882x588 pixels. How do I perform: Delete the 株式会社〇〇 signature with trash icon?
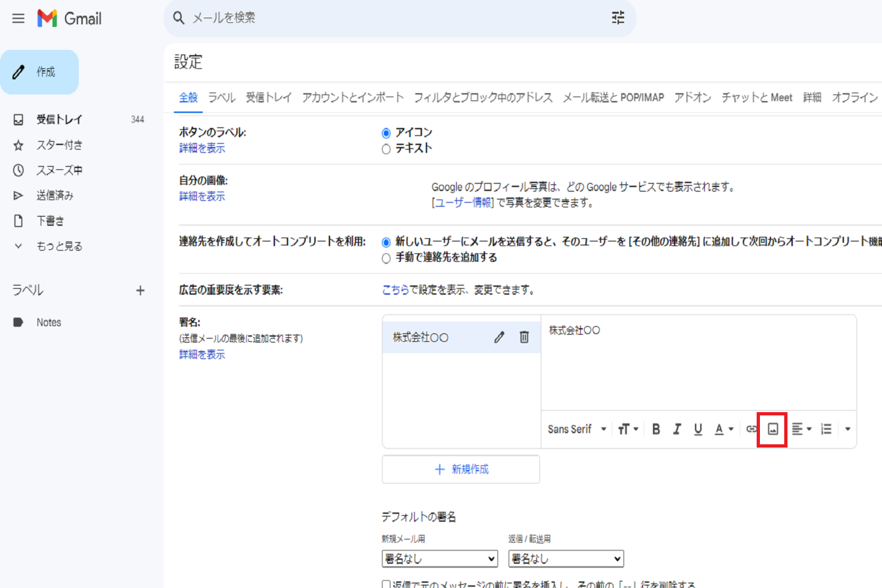click(x=524, y=337)
